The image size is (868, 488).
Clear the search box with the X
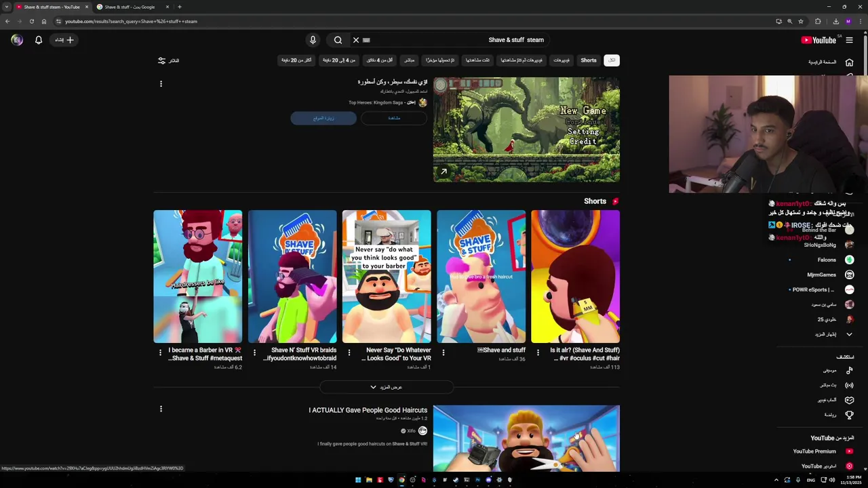(x=356, y=40)
